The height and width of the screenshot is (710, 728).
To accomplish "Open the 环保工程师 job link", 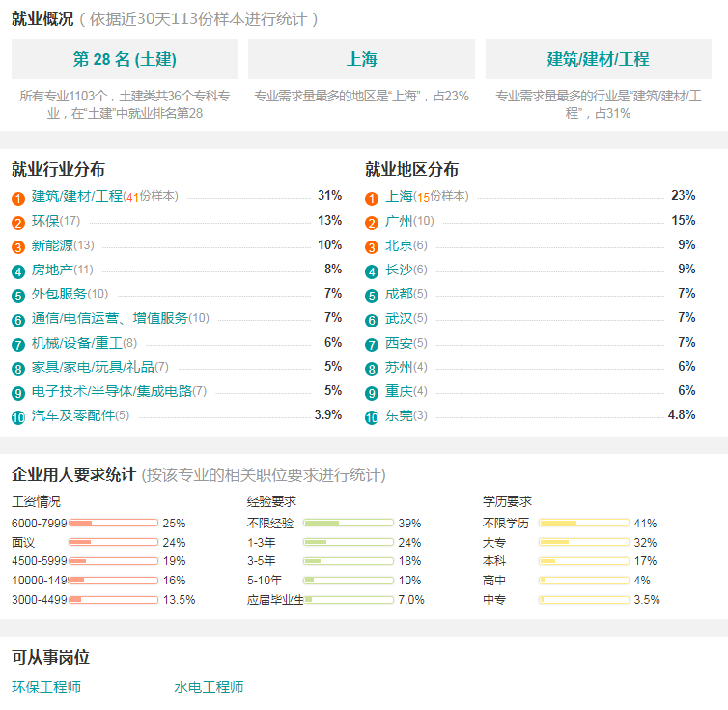I will click(46, 686).
